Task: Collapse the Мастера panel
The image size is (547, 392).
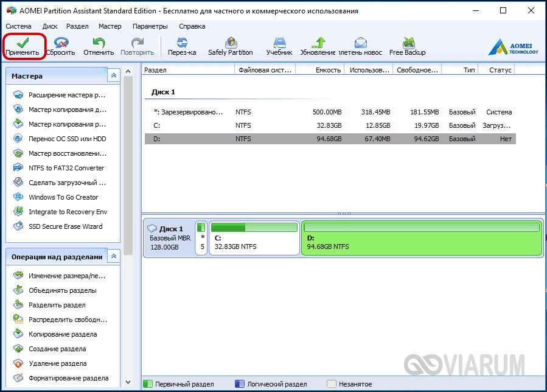Action: (113, 75)
